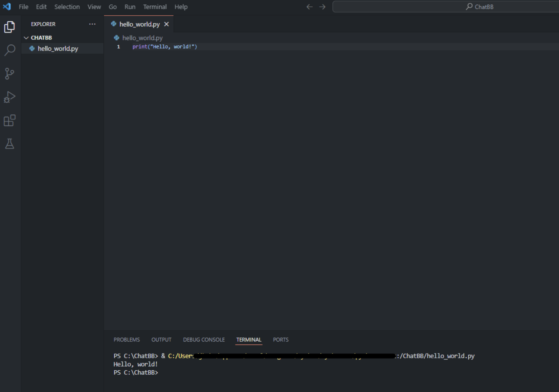Screen dimensions: 559x392
Task: Open the Terminal menu
Action: [155, 7]
